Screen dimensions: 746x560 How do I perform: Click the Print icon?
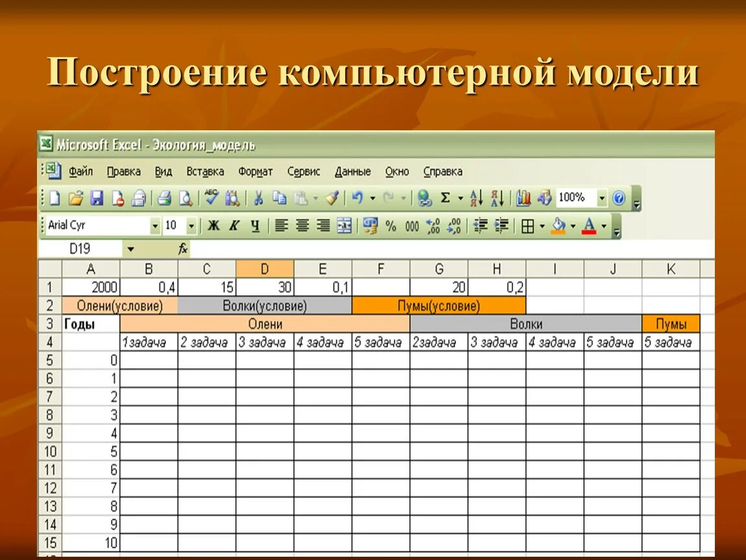tap(165, 198)
